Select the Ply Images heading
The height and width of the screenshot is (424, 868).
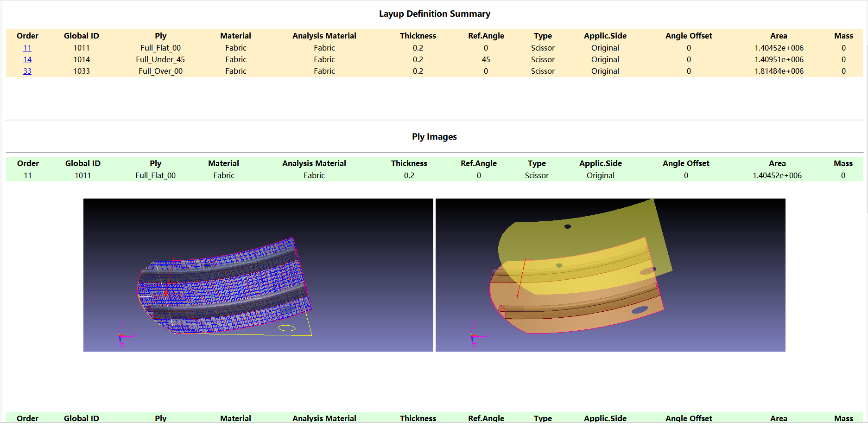click(x=434, y=137)
